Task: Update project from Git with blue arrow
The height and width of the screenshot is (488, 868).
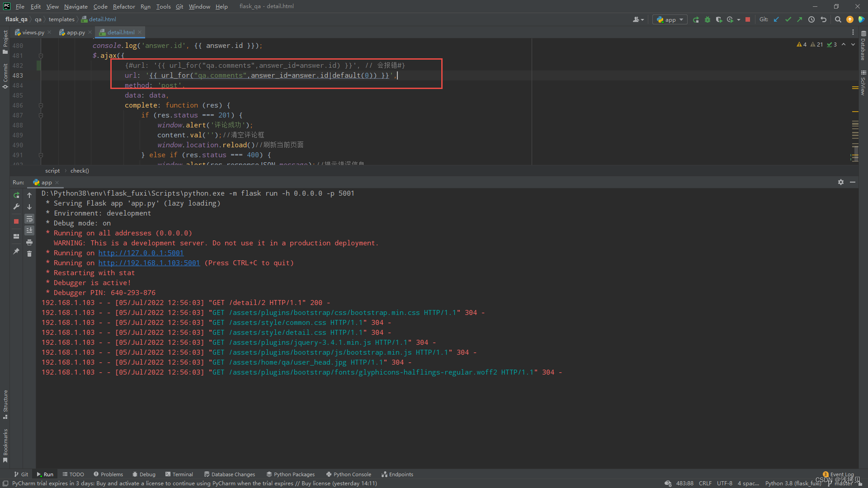Action: pyautogui.click(x=776, y=19)
